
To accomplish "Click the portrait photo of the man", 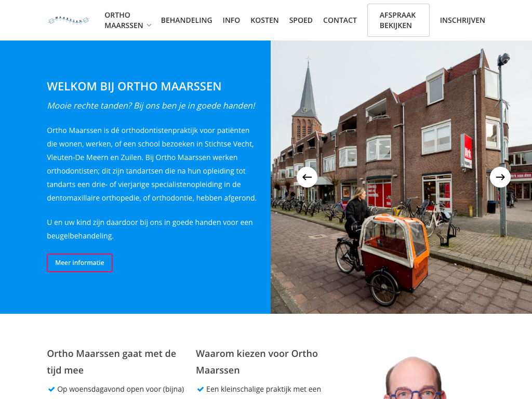I will (414, 378).
